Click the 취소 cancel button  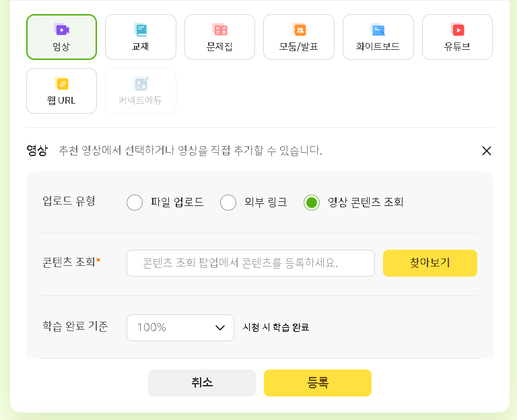[x=202, y=382]
